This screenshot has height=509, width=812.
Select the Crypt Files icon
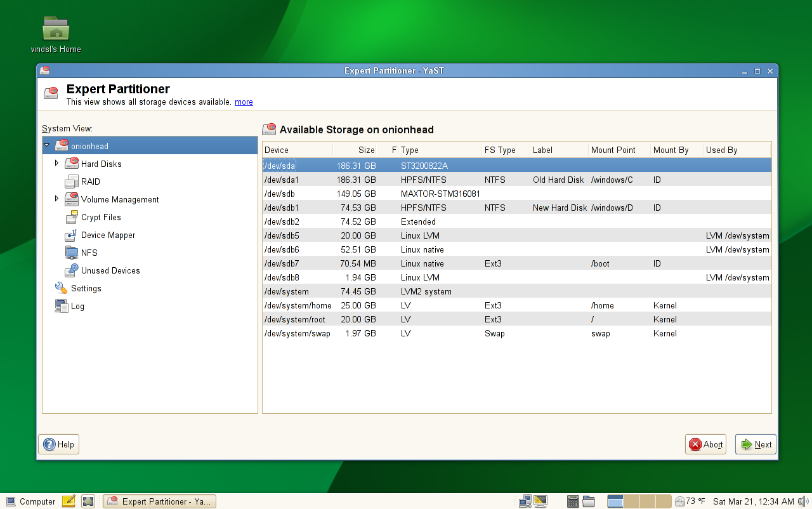click(x=72, y=218)
